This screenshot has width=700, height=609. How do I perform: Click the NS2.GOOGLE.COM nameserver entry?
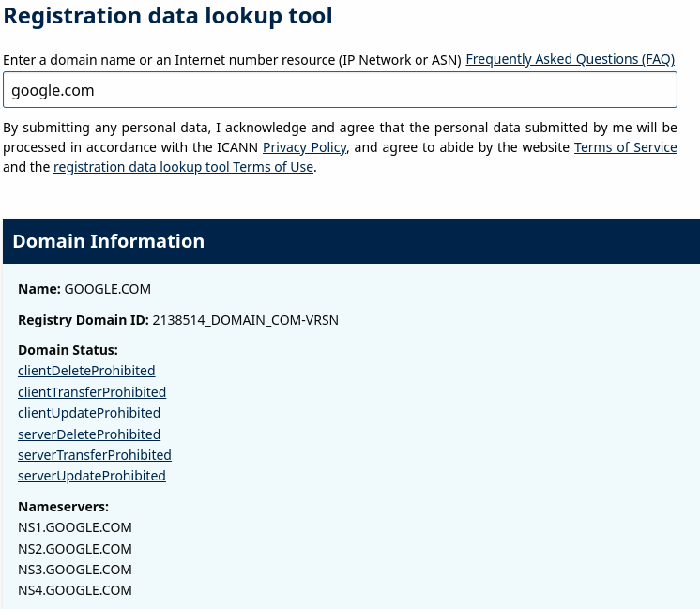tap(75, 549)
